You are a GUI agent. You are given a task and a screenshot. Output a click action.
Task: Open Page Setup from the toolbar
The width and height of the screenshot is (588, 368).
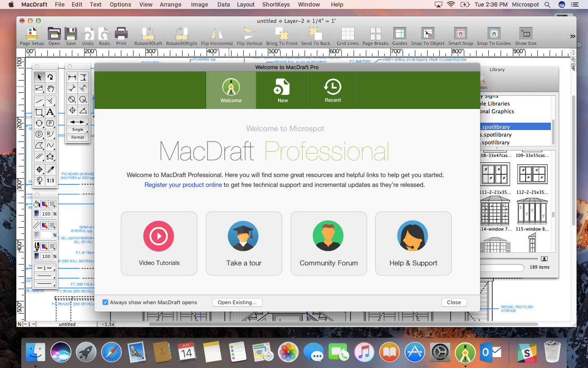[x=32, y=36]
